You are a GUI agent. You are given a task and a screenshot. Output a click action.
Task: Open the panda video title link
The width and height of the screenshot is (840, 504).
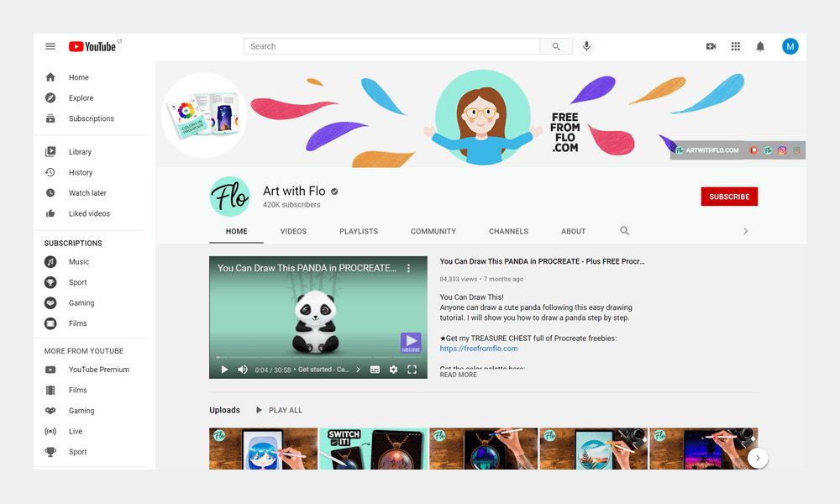(x=542, y=261)
